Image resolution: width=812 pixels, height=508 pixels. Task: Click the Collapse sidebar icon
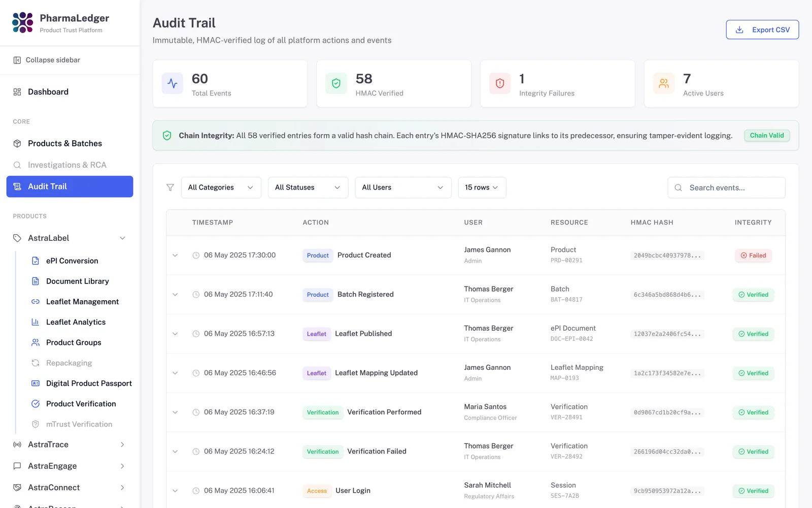coord(17,60)
